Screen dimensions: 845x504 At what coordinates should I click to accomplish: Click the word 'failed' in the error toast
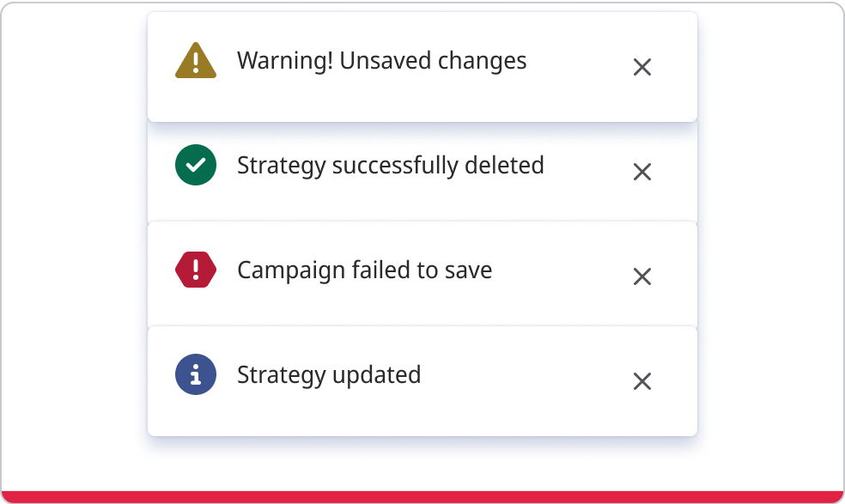tap(381, 270)
